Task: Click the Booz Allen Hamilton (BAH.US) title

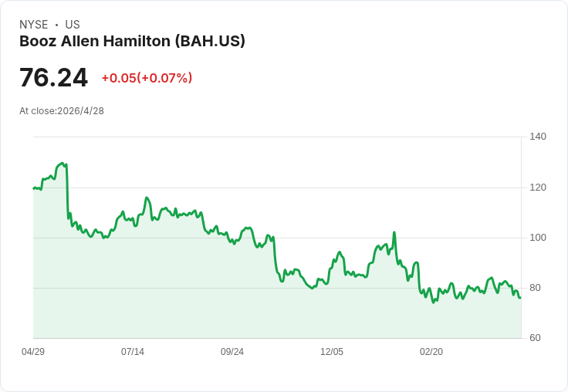Action: (132, 41)
